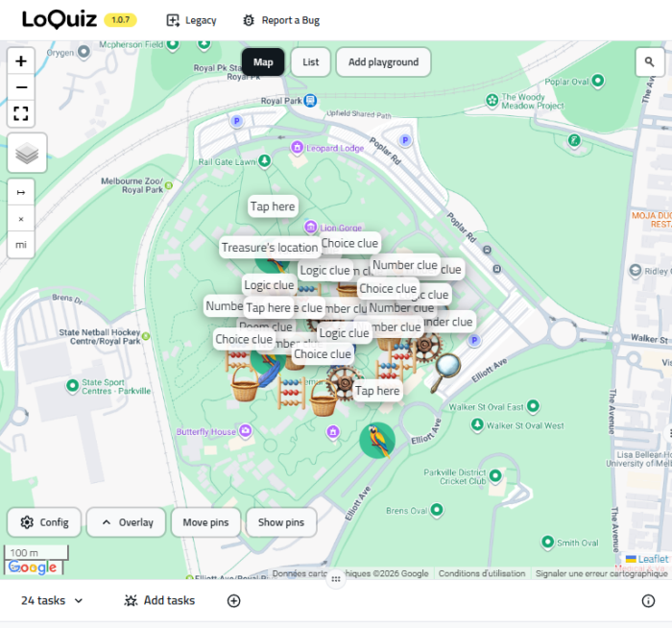Toggle the Show pins button
The height and width of the screenshot is (628, 672).
281,522
